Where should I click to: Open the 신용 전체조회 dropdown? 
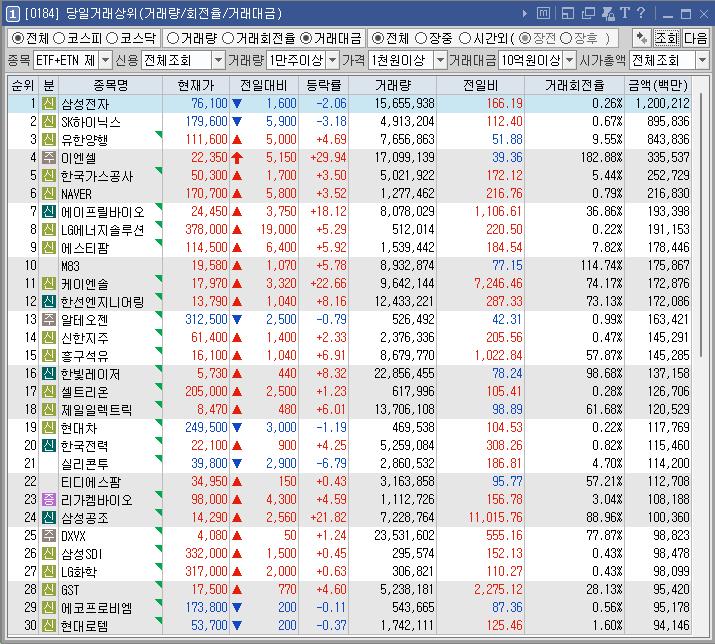[x=218, y=60]
